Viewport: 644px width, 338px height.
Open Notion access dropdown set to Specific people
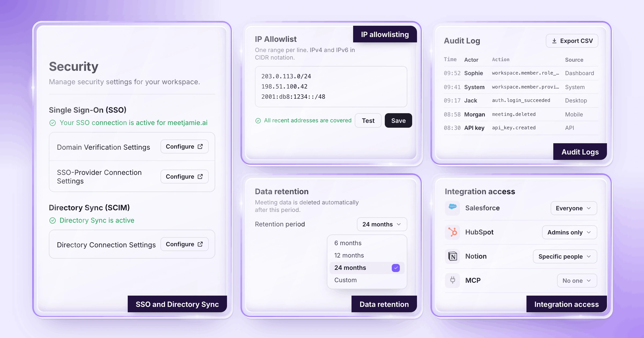(565, 256)
